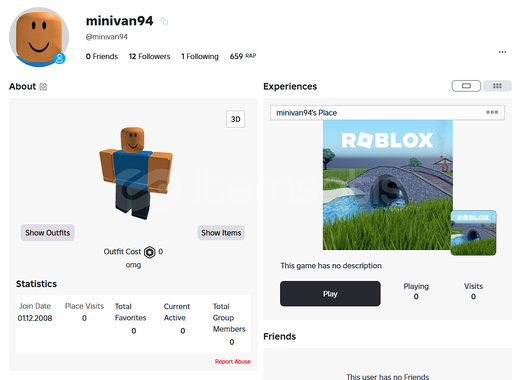Click the small Roblox game icon thumbnail

pyautogui.click(x=473, y=233)
